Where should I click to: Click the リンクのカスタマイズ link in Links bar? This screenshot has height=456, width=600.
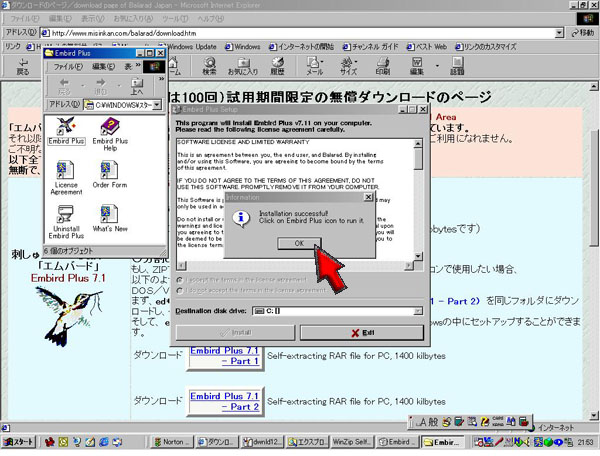click(485, 47)
